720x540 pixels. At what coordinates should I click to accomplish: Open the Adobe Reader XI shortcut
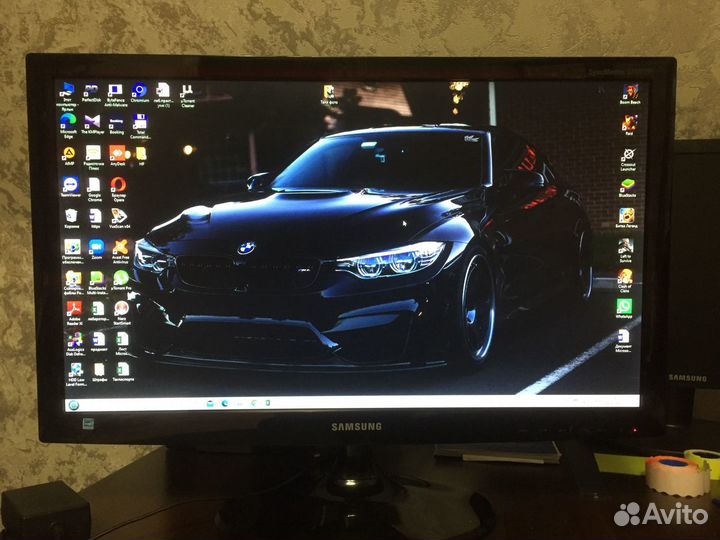[73, 309]
